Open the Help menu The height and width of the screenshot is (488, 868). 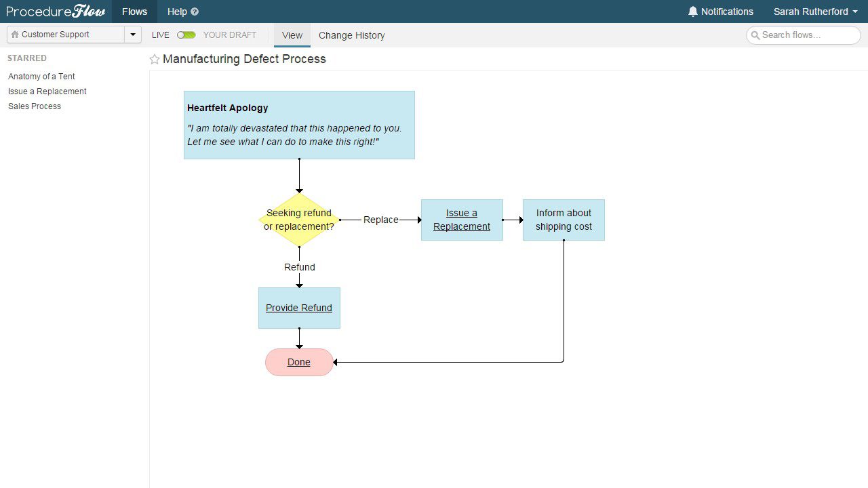click(x=178, y=12)
